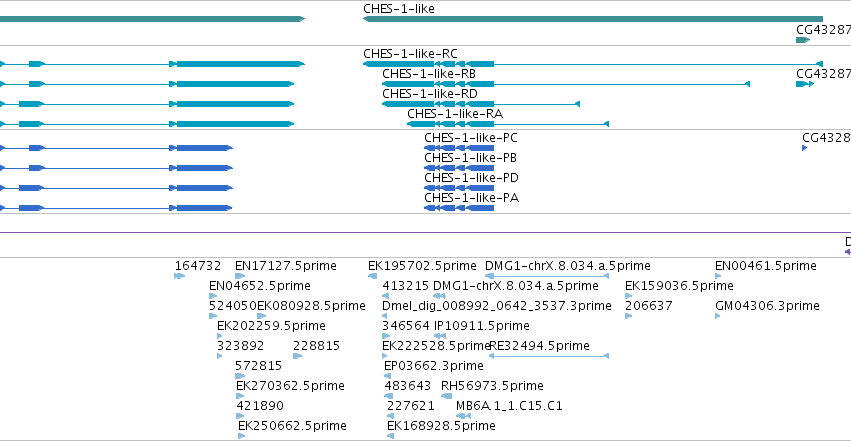Click the arrow glyph under GM04306.3prime

(x=717, y=316)
